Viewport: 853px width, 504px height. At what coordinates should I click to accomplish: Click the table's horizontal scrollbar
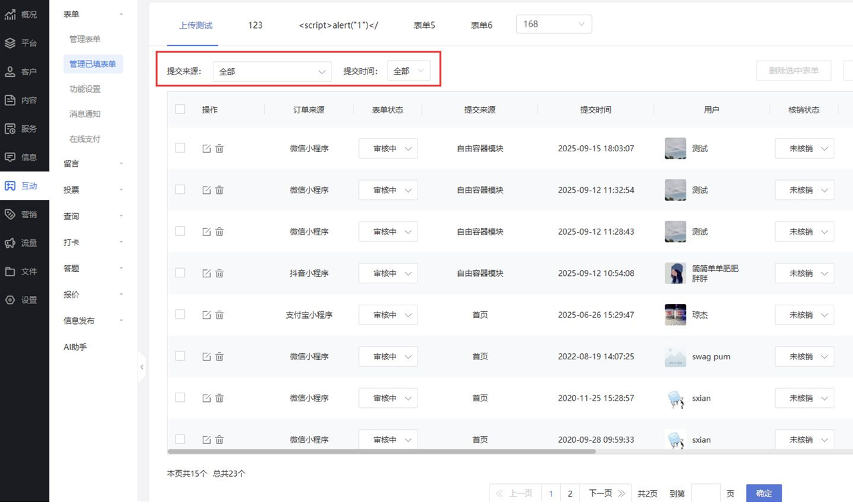point(381,451)
